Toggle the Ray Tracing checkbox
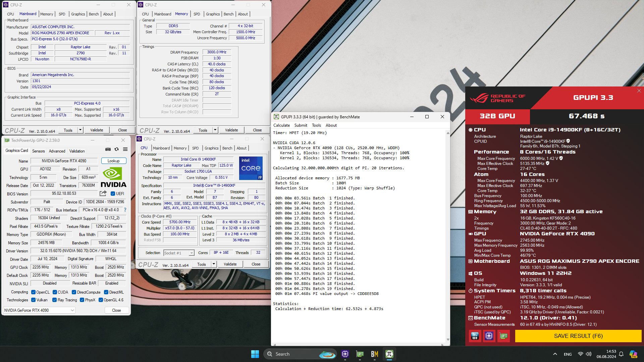The image size is (644, 362). pyautogui.click(x=54, y=300)
